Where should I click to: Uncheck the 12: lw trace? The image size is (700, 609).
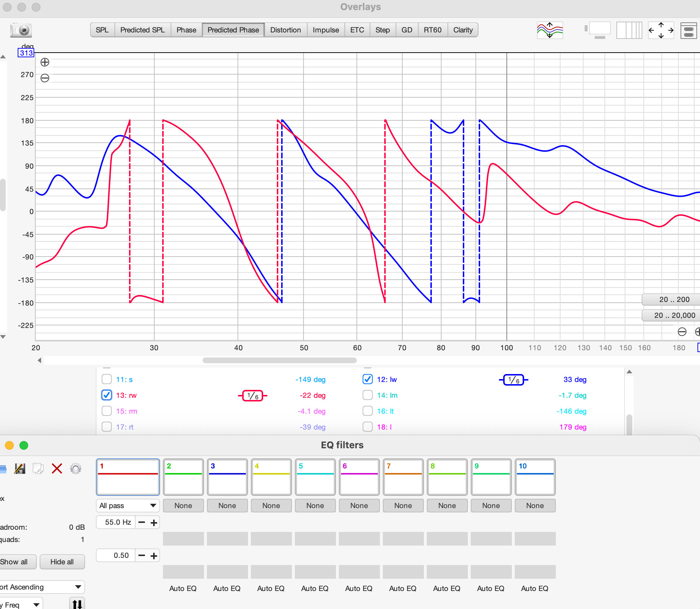[368, 379]
